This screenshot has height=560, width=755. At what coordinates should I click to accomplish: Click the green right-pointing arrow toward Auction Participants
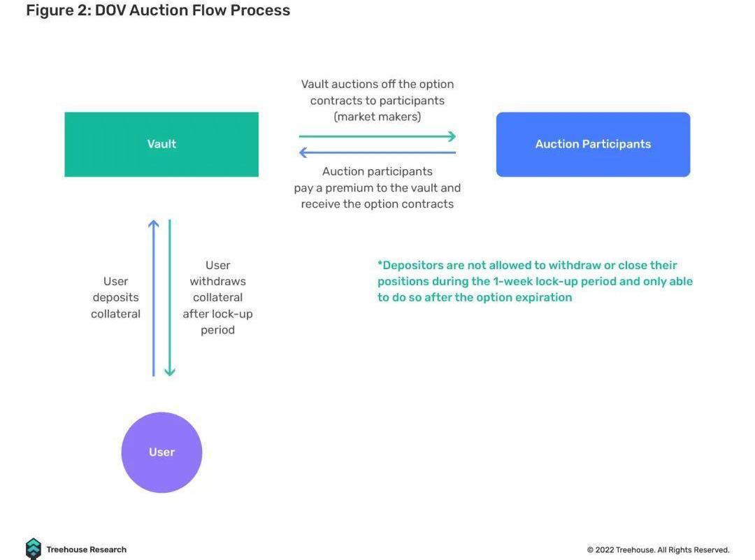pyautogui.click(x=377, y=136)
